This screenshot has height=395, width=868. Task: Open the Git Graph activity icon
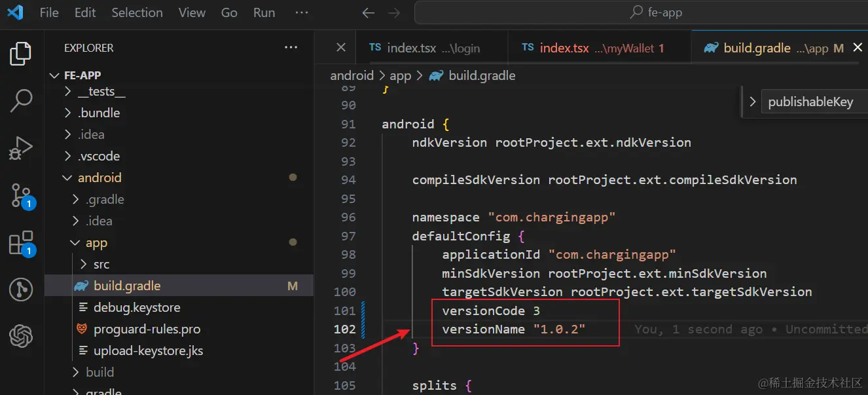point(21,289)
